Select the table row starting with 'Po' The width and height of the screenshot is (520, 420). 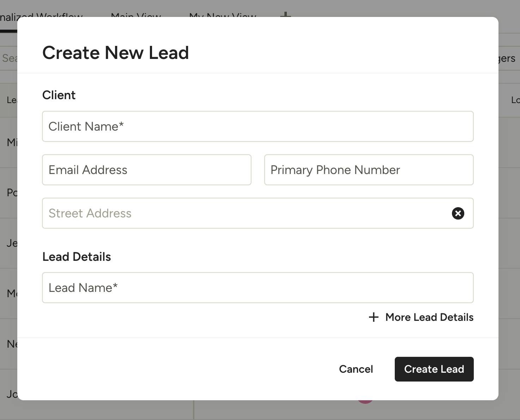point(11,193)
